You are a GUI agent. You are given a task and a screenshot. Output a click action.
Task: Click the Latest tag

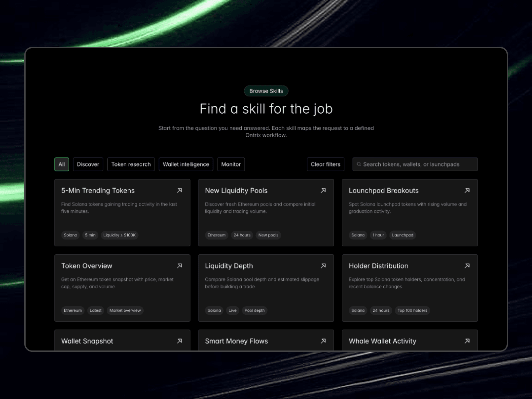tap(95, 311)
